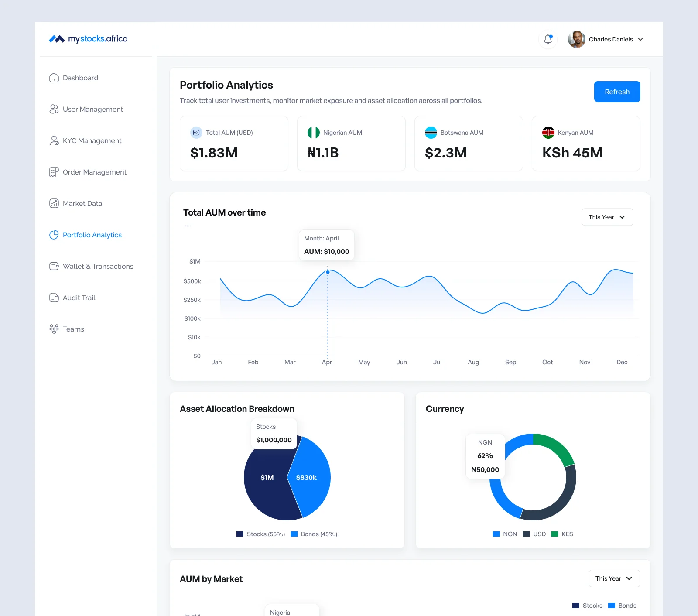The image size is (698, 616).
Task: Select the KSh 45M Kenyan AUM value
Action: [x=572, y=153]
